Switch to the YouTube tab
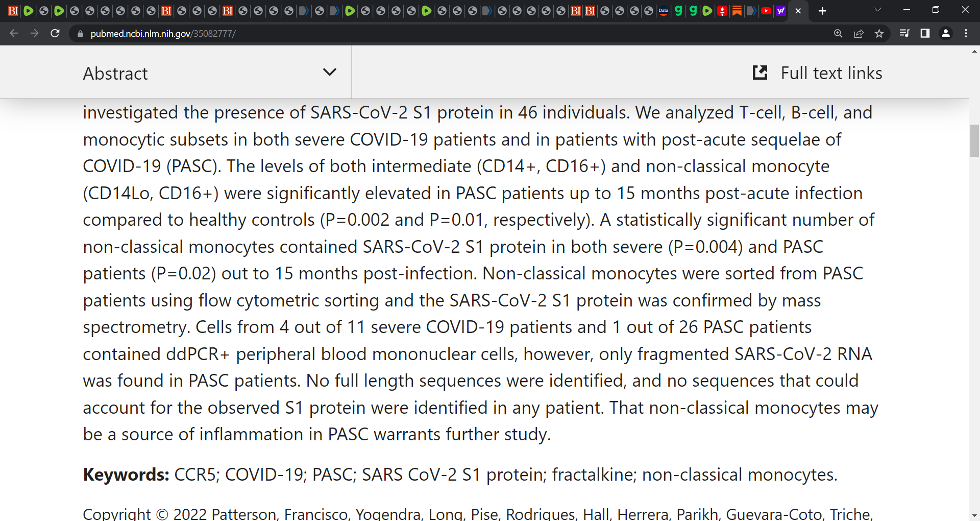This screenshot has width=980, height=521. coord(766,11)
